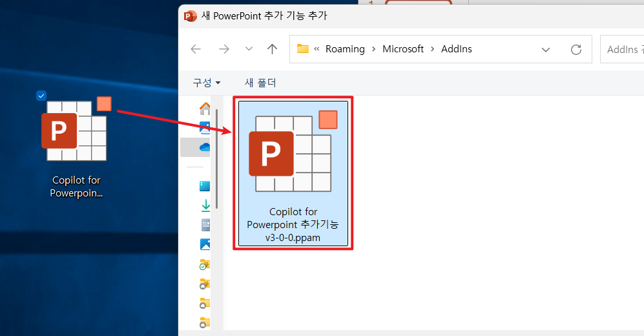This screenshot has height=336, width=644.
Task: Open Documents in the navigation pane
Action: click(x=205, y=225)
